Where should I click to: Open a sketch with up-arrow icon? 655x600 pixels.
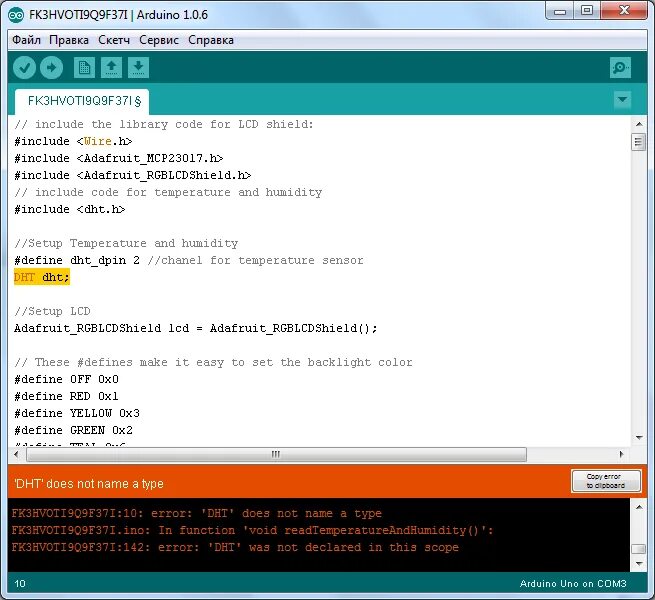[x=112, y=67]
